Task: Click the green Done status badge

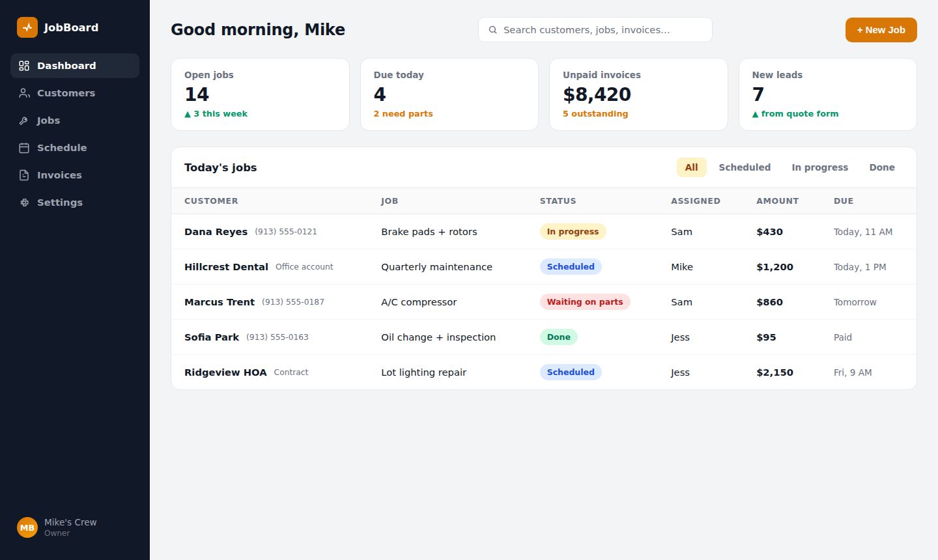Action: pyautogui.click(x=559, y=337)
